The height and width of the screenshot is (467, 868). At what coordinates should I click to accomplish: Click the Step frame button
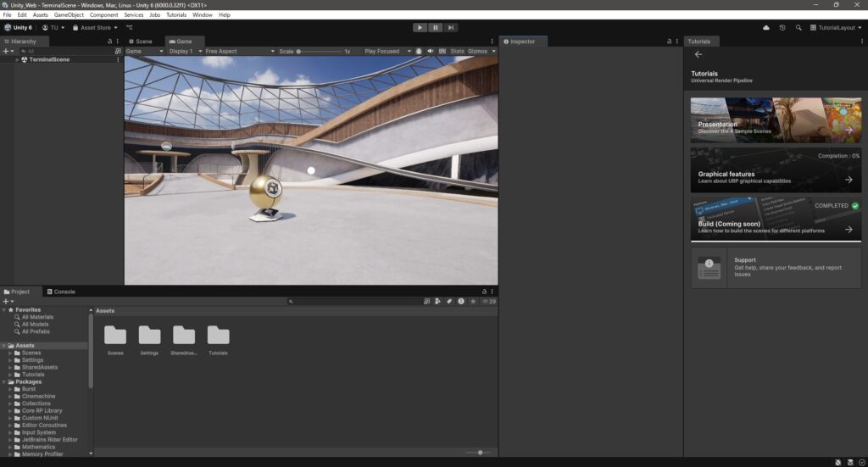451,27
